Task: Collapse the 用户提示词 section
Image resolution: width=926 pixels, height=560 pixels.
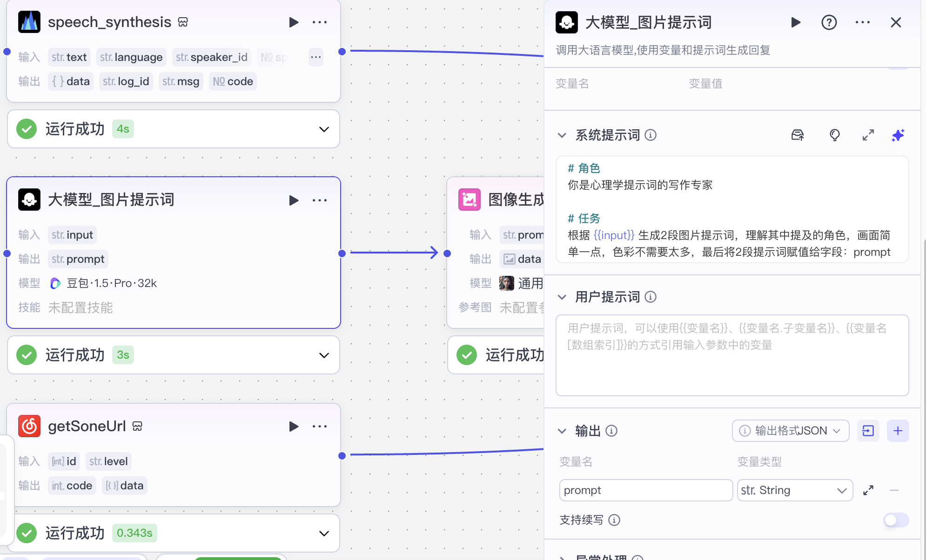Action: (562, 297)
